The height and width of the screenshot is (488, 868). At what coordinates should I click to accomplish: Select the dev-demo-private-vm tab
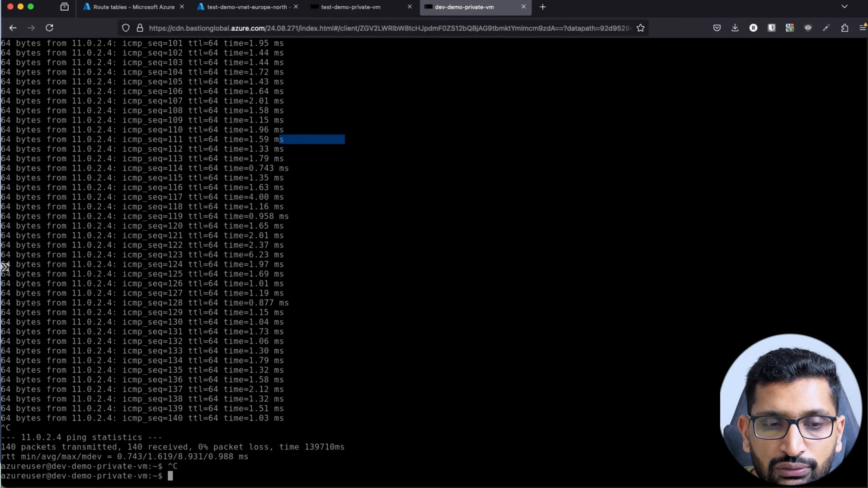[475, 7]
